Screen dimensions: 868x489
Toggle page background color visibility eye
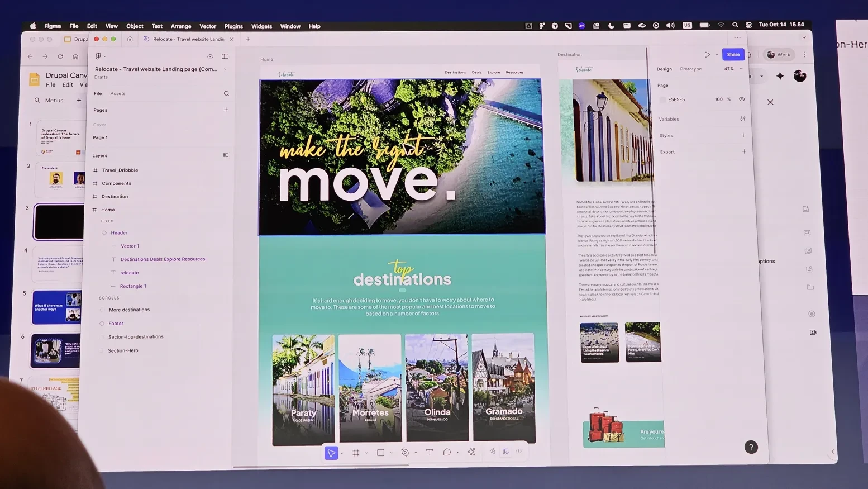tap(742, 99)
